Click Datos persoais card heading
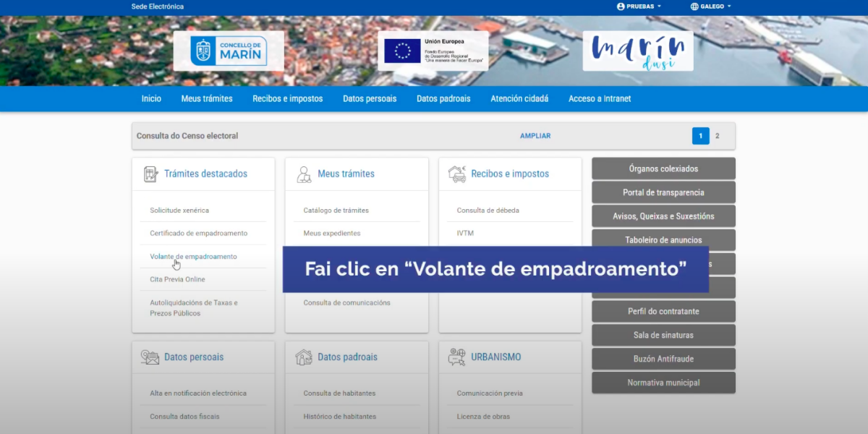 (194, 357)
